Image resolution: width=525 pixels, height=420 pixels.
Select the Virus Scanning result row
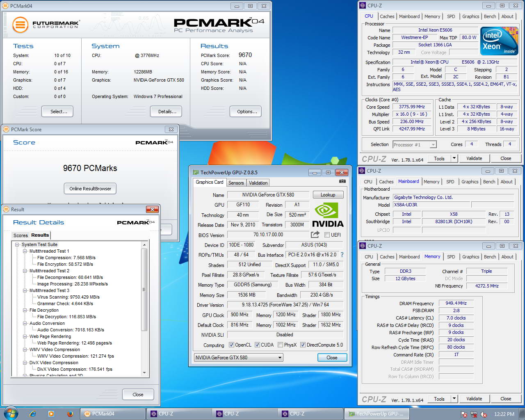pos(68,297)
